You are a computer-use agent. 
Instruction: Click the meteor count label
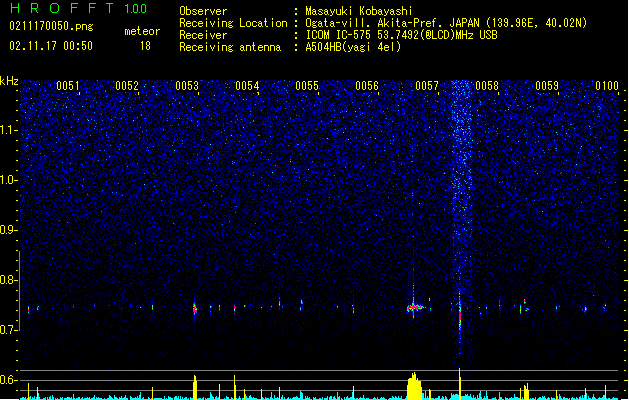142,31
